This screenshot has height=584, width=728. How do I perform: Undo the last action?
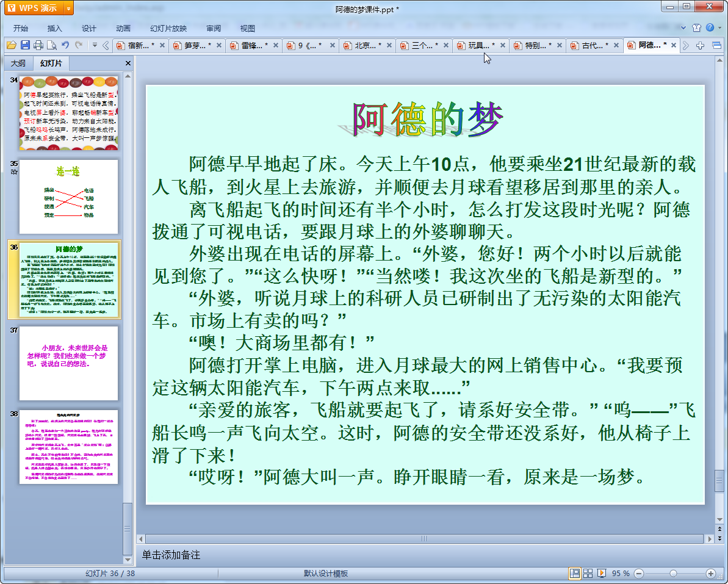65,45
